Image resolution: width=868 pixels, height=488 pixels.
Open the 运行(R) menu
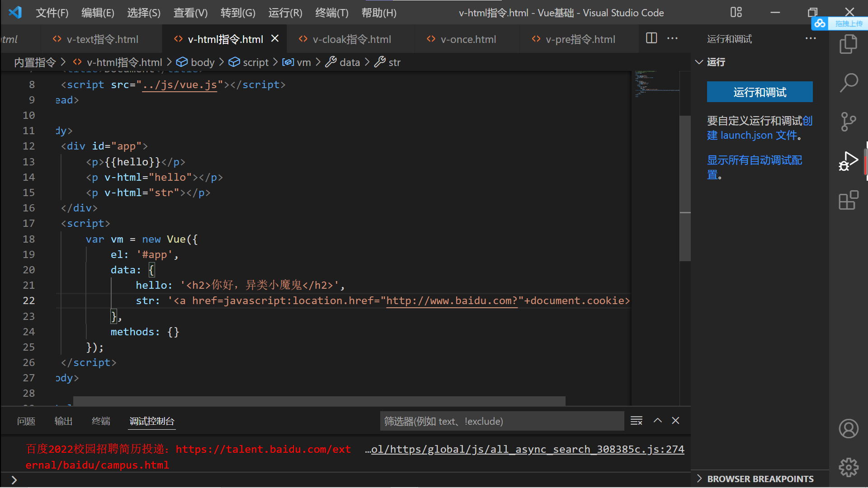point(285,13)
